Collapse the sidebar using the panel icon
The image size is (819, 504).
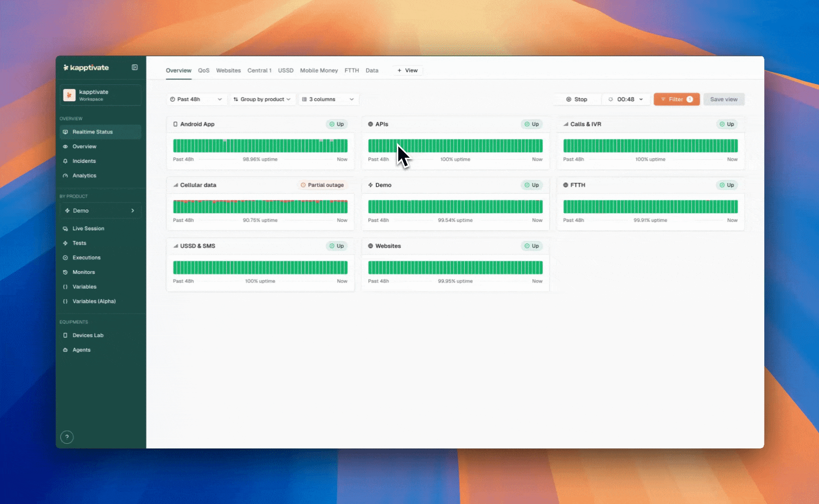(134, 67)
